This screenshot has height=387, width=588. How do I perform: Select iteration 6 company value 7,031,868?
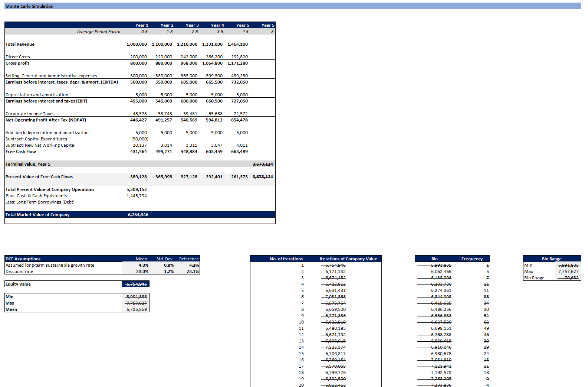pos(335,297)
